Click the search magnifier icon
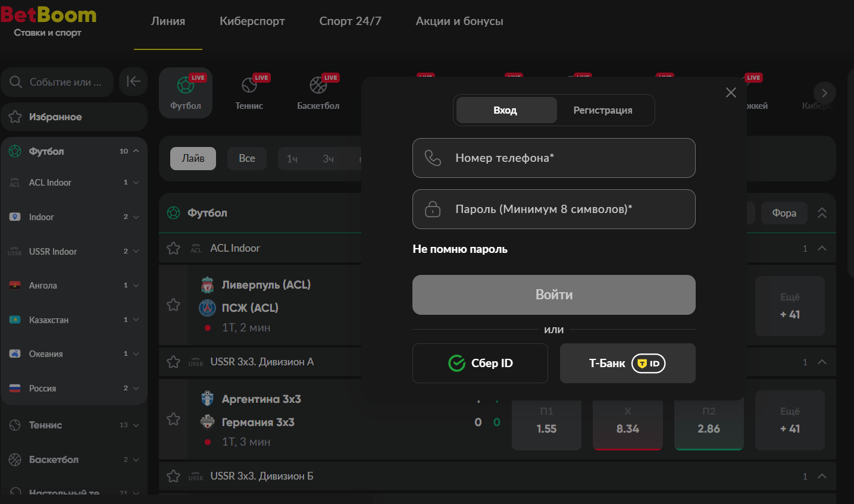The height and width of the screenshot is (504, 854). [16, 82]
